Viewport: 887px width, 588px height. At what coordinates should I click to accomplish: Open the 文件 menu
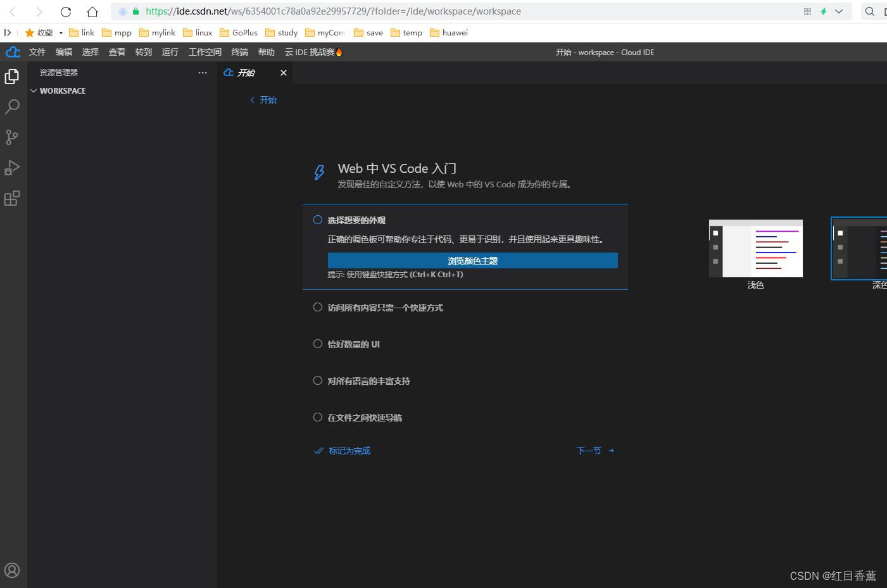[x=37, y=52]
